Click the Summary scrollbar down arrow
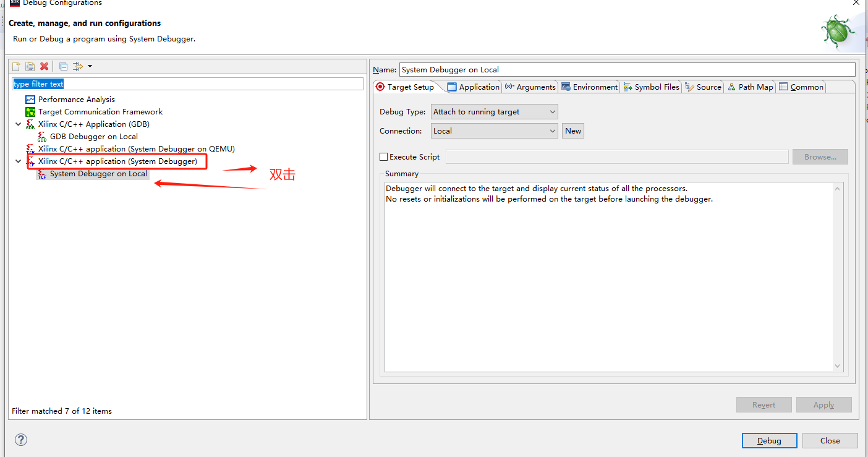 [838, 366]
